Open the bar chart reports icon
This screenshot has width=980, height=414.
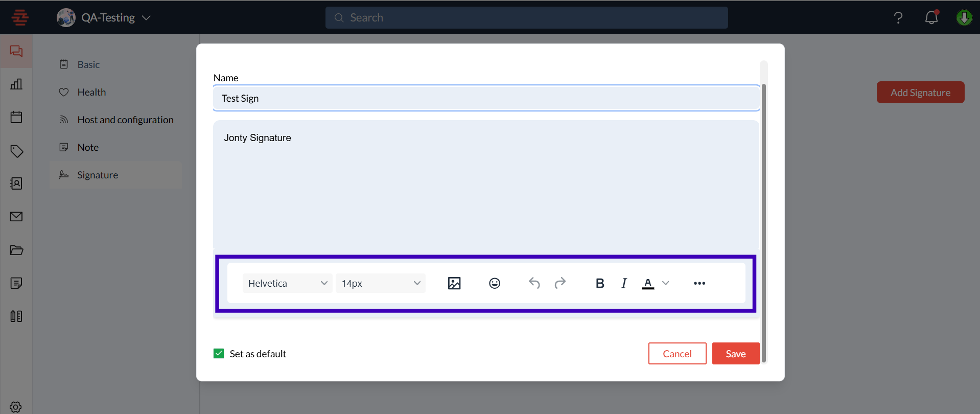[16, 84]
